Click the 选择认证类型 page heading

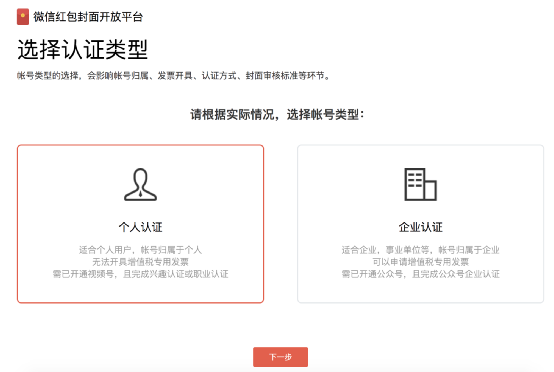point(82,49)
